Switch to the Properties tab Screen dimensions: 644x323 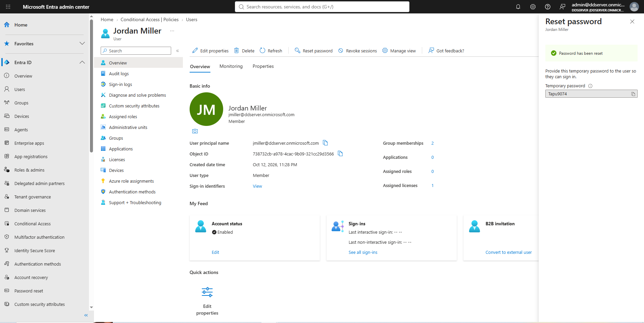tap(263, 66)
